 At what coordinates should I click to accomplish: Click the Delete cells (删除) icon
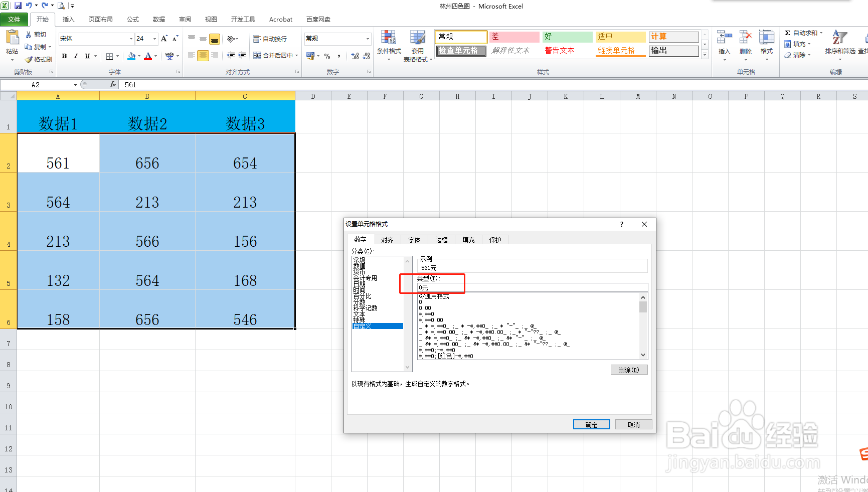click(x=745, y=37)
